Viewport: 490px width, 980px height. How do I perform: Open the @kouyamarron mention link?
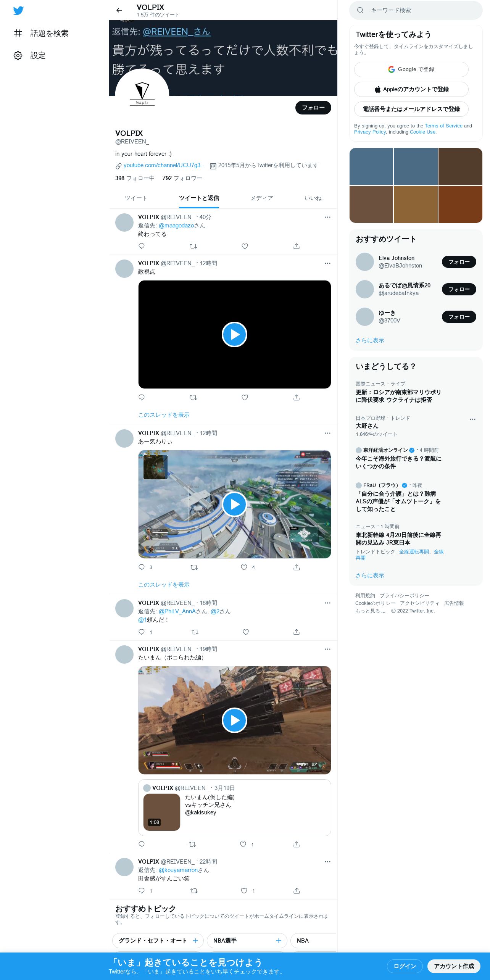(x=178, y=870)
